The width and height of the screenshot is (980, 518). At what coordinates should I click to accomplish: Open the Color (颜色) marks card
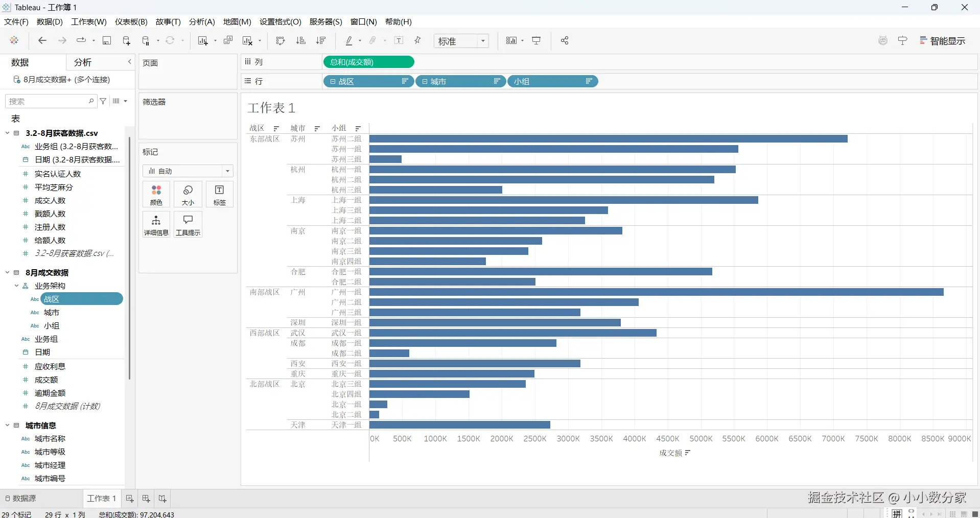[x=156, y=195]
